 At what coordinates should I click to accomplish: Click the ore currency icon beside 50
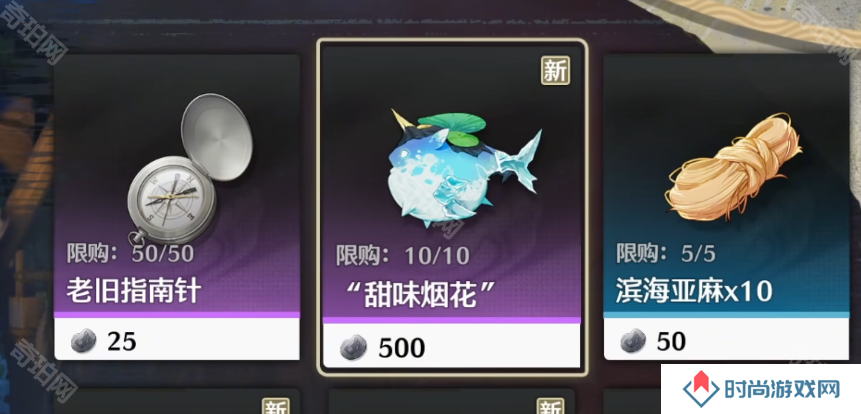point(633,341)
